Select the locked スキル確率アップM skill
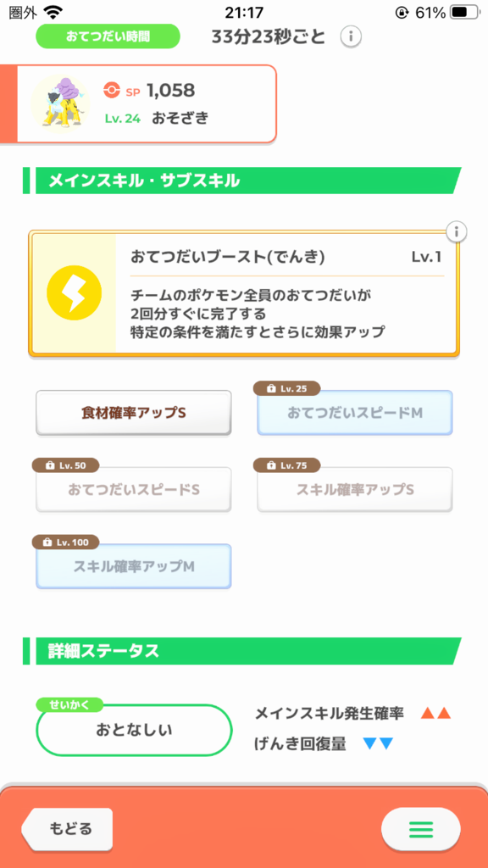This screenshot has width=488, height=868. (x=133, y=566)
